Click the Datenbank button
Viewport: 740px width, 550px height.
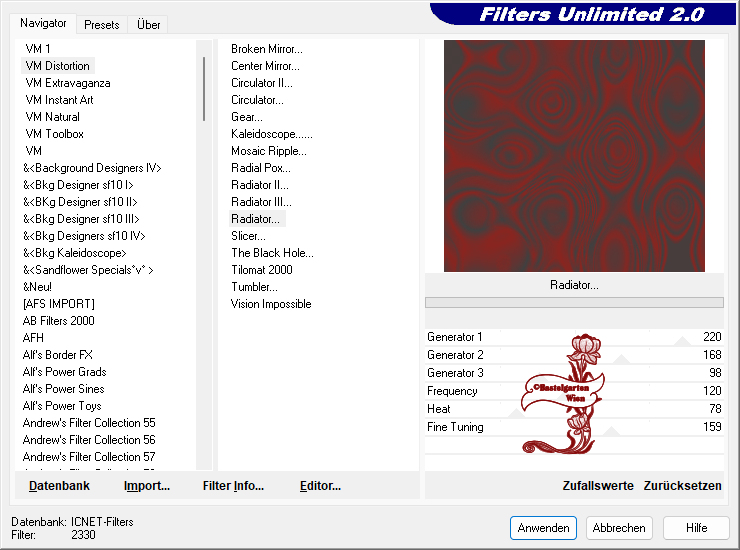[x=59, y=486]
